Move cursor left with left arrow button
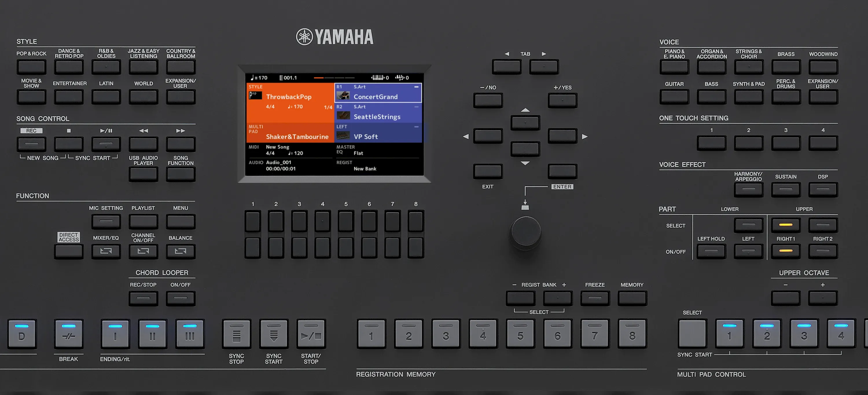The width and height of the screenshot is (868, 395). 488,136
